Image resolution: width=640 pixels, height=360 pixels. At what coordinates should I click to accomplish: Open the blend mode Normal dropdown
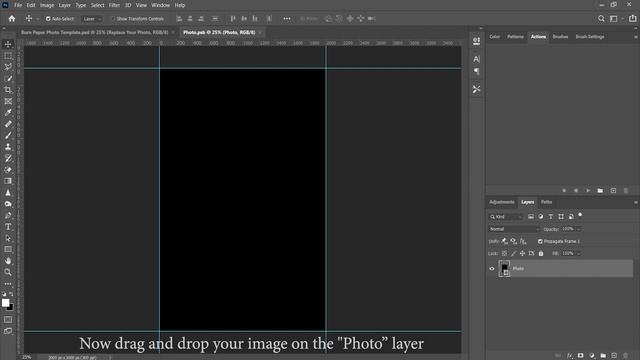point(514,229)
